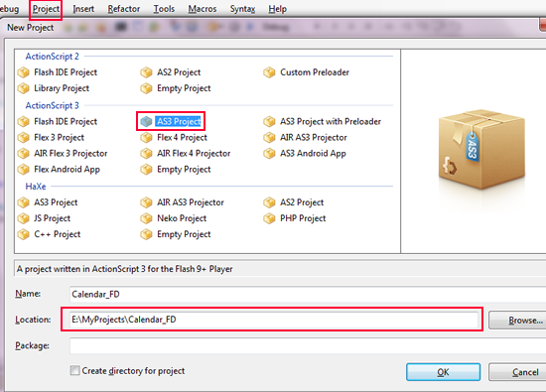The height and width of the screenshot is (392, 546).
Task: Select ActionScript 3 Flash IDE Project icon
Action: pyautogui.click(x=24, y=121)
